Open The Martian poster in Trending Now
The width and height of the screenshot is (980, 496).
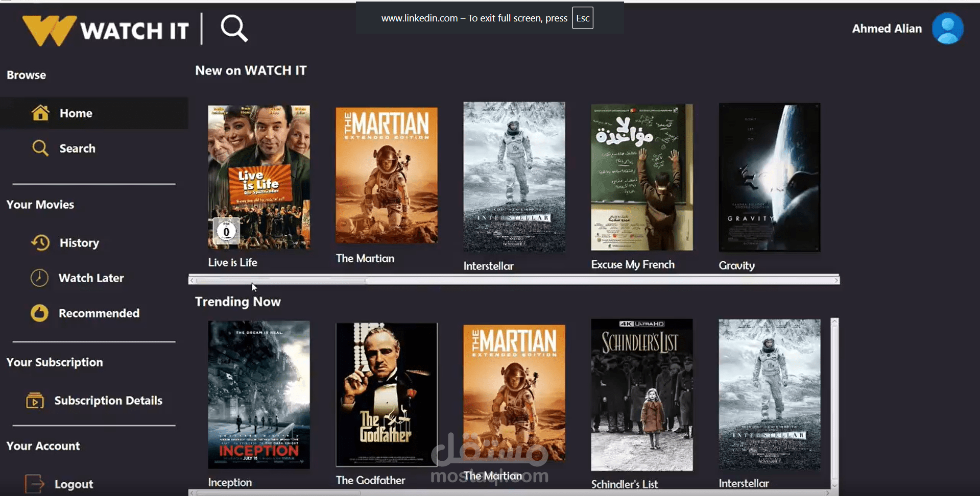pos(514,393)
